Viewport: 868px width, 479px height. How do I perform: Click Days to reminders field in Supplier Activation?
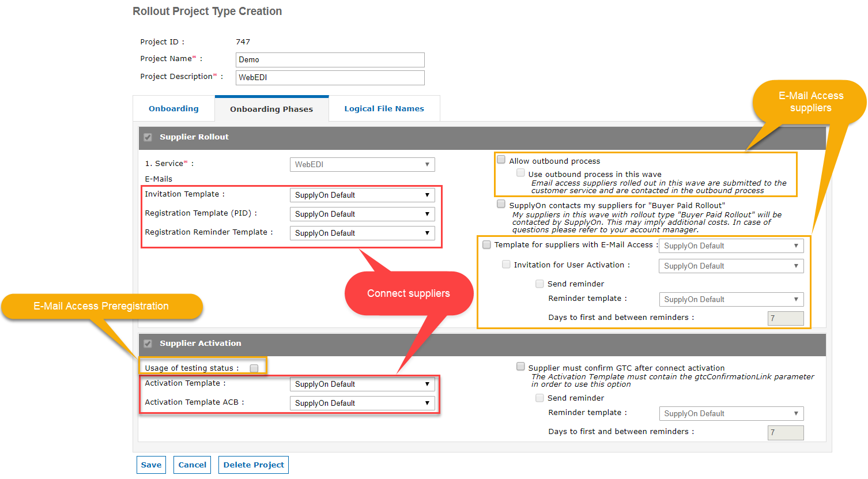(786, 432)
